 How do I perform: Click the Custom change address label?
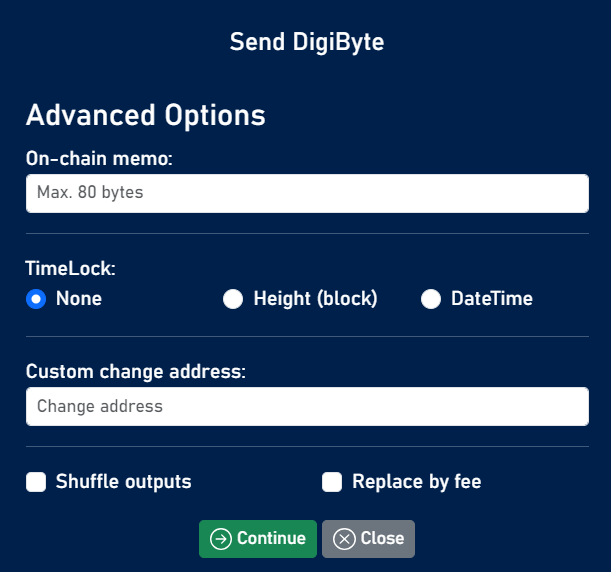[x=136, y=371]
